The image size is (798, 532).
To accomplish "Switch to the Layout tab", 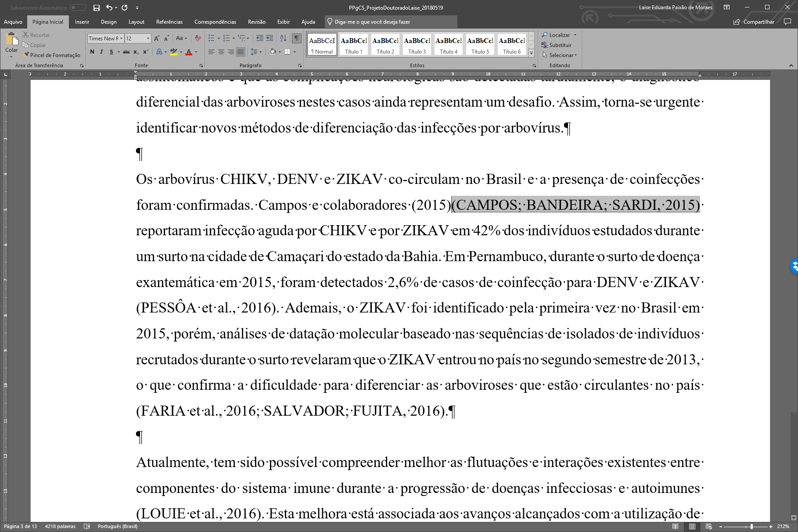I will [x=137, y=22].
